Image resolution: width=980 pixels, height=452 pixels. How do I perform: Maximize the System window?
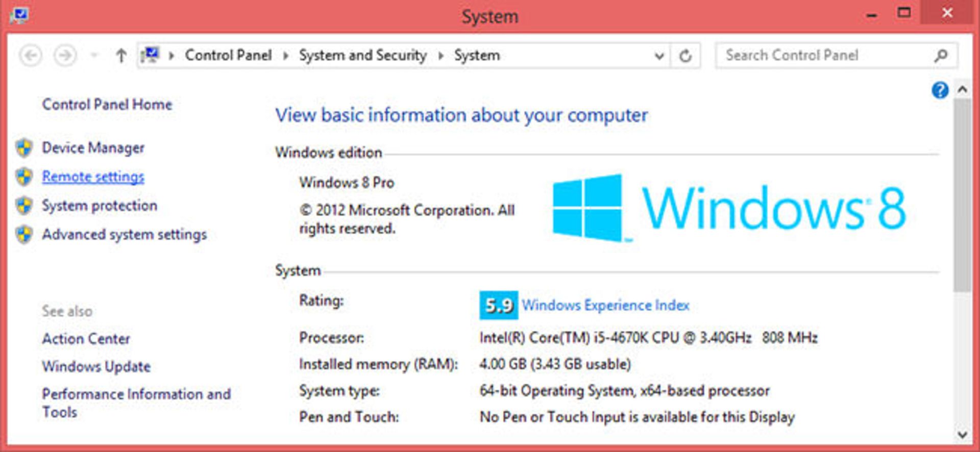(x=904, y=13)
